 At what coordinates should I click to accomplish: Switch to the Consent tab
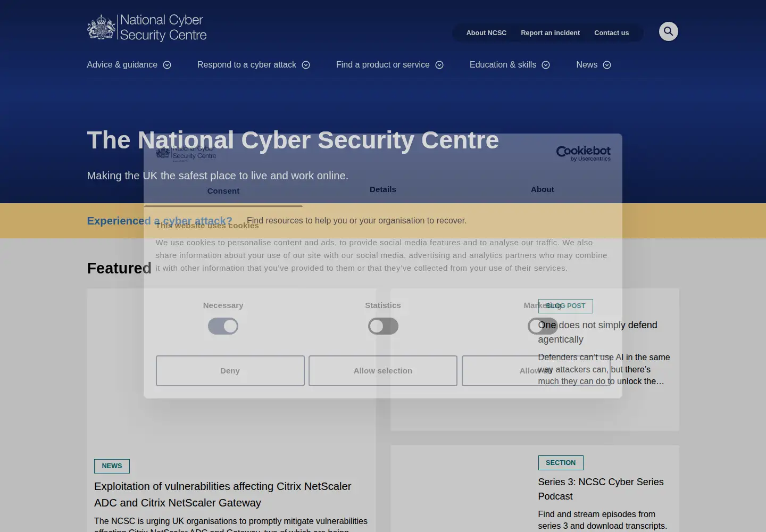(223, 191)
